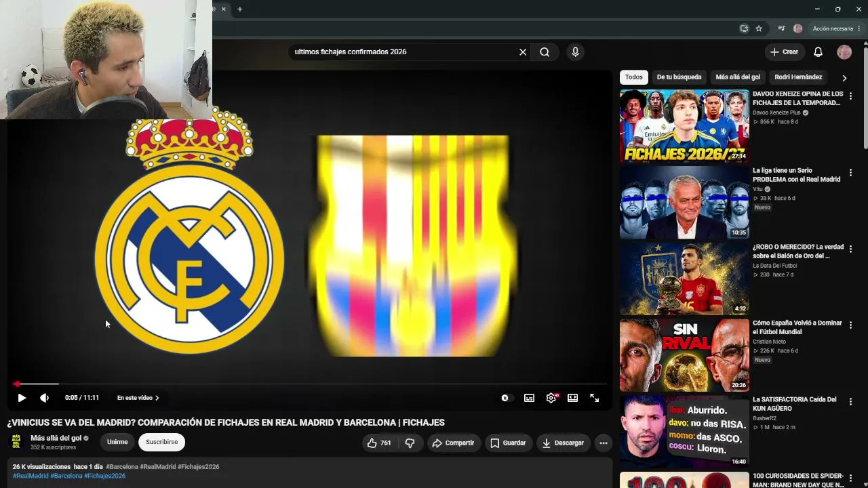Play the paused video
This screenshot has width=868, height=488.
[22, 398]
